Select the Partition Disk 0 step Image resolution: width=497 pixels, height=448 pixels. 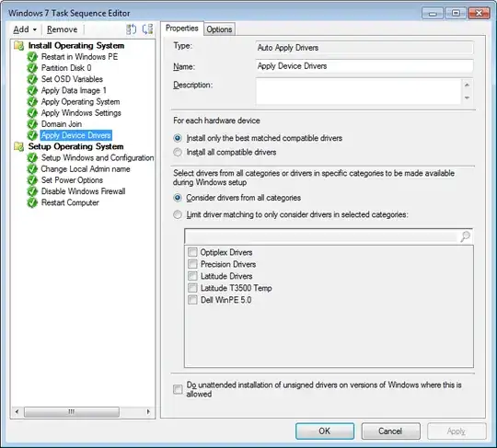66,68
